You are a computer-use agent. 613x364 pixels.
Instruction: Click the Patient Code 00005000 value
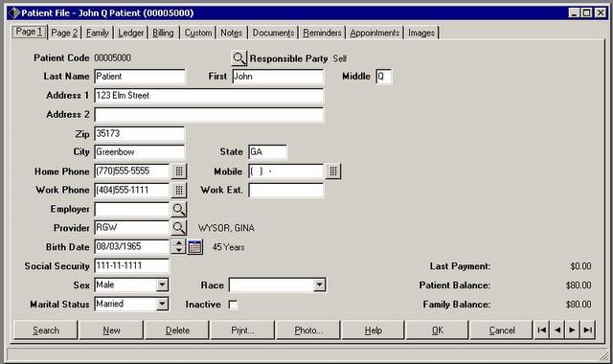coord(113,57)
